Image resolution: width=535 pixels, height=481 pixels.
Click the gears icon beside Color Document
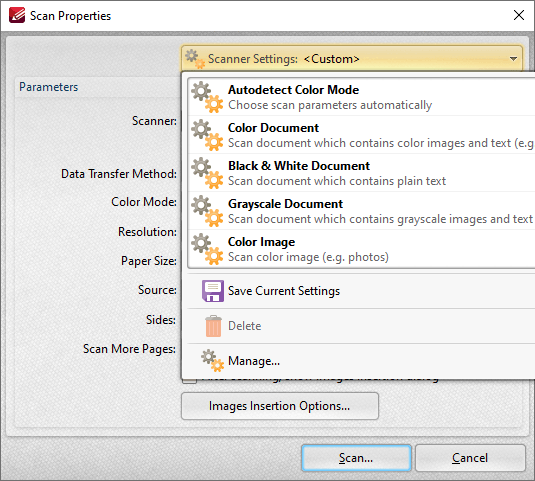click(x=207, y=135)
